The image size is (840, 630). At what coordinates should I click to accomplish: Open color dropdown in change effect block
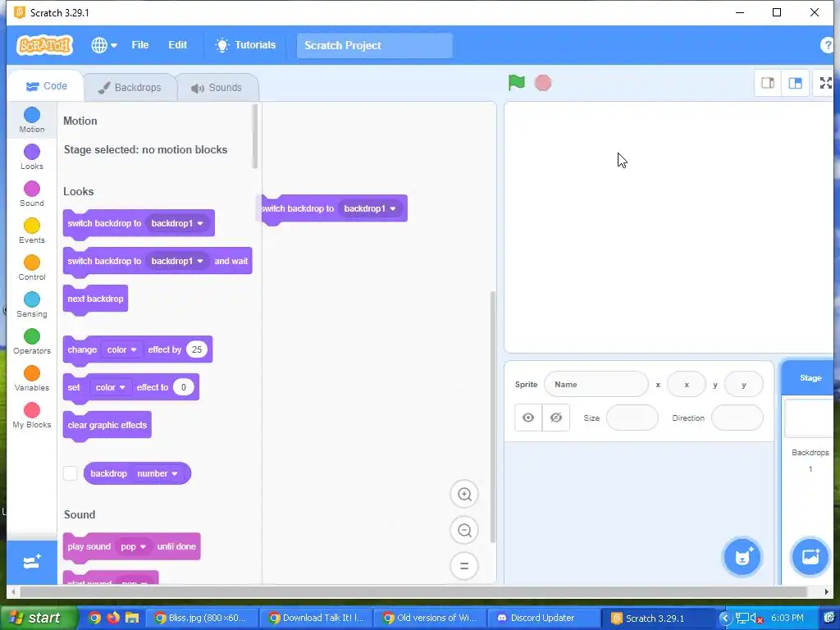coord(121,349)
